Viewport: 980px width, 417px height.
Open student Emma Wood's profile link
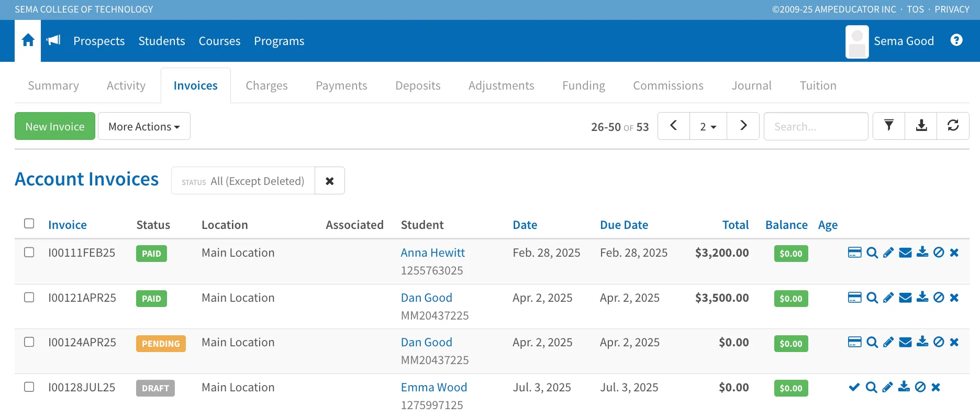pyautogui.click(x=434, y=387)
